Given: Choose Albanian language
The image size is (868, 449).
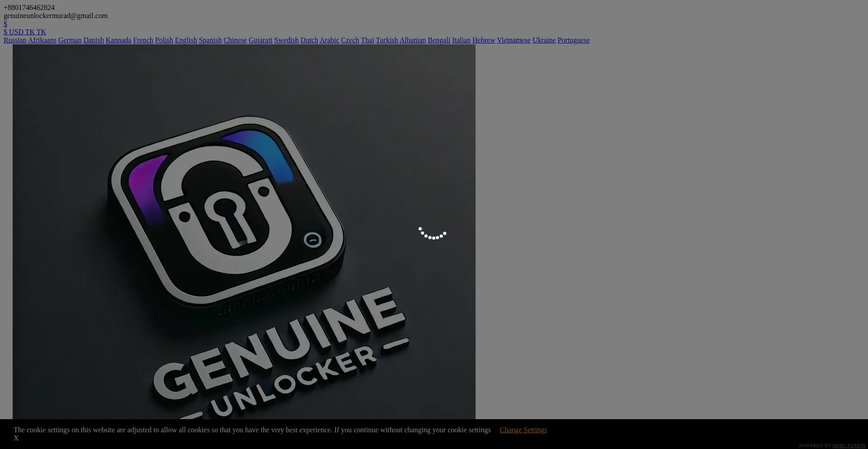Looking at the screenshot, I should pos(413,40).
